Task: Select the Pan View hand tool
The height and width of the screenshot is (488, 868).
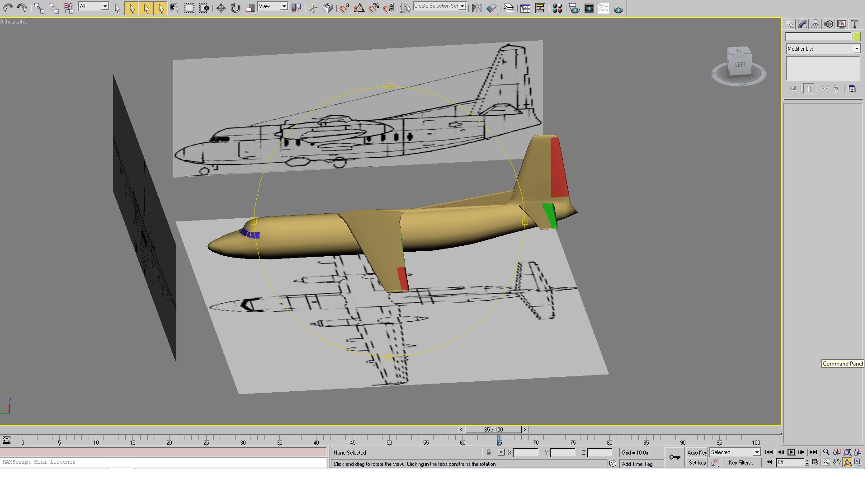Action: [x=837, y=462]
